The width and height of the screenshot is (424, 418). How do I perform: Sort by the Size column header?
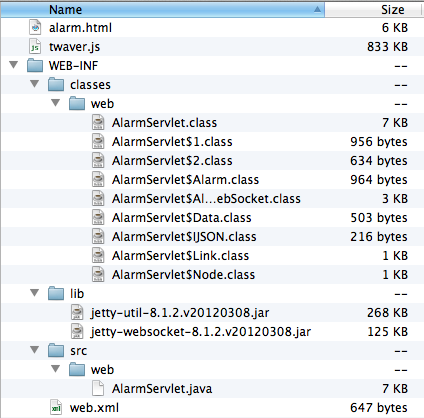pyautogui.click(x=374, y=10)
